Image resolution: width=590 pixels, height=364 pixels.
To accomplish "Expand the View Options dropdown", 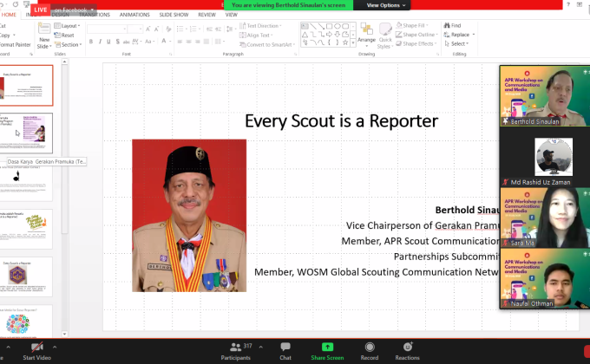I will coord(384,5).
